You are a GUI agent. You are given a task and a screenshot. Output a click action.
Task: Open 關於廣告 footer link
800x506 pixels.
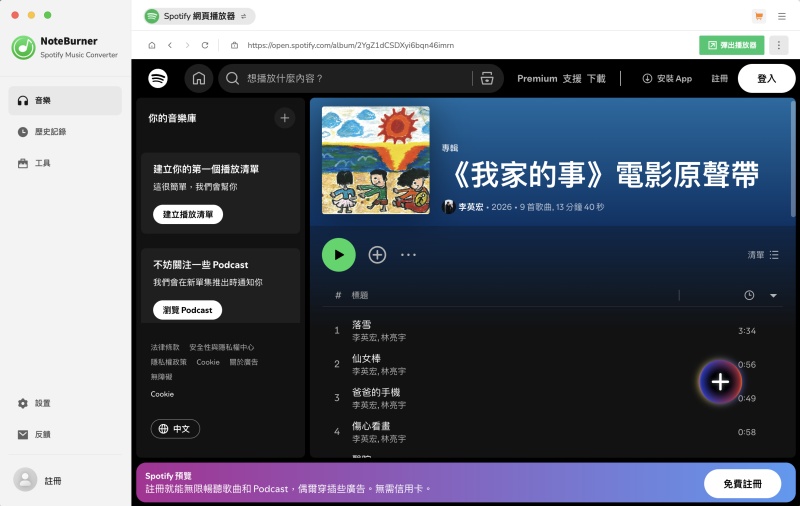coord(243,362)
